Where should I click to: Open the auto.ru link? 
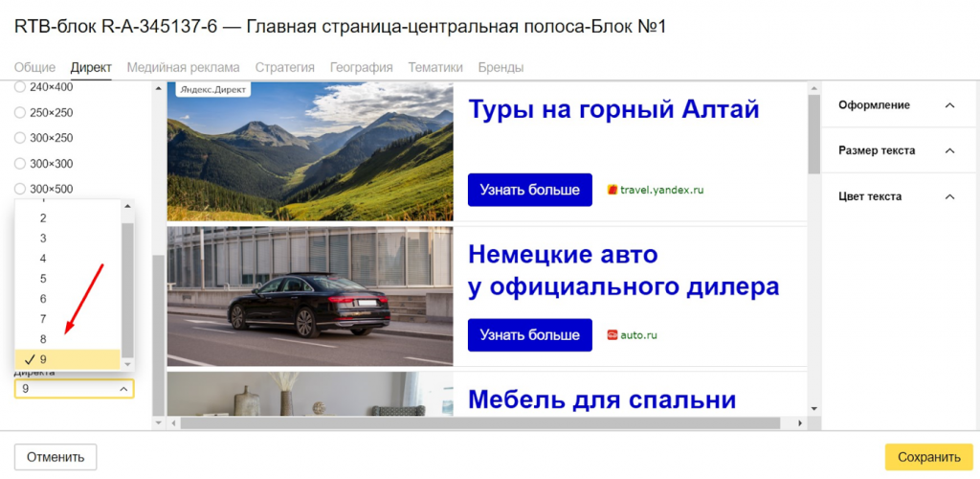[x=638, y=335]
